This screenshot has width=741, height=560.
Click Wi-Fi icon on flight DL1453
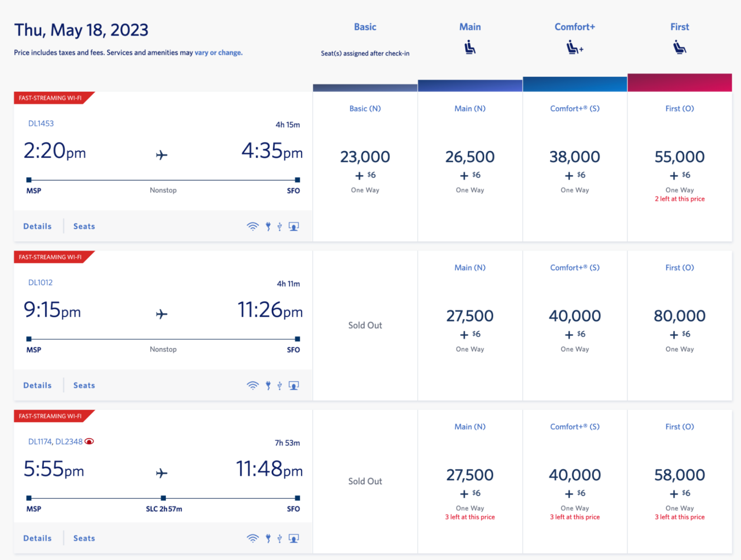click(252, 226)
